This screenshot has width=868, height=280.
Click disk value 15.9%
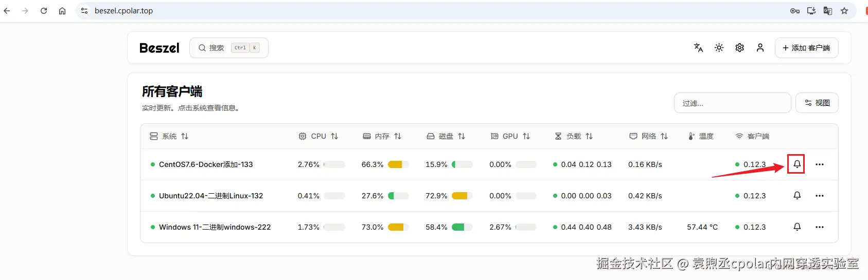(x=436, y=164)
